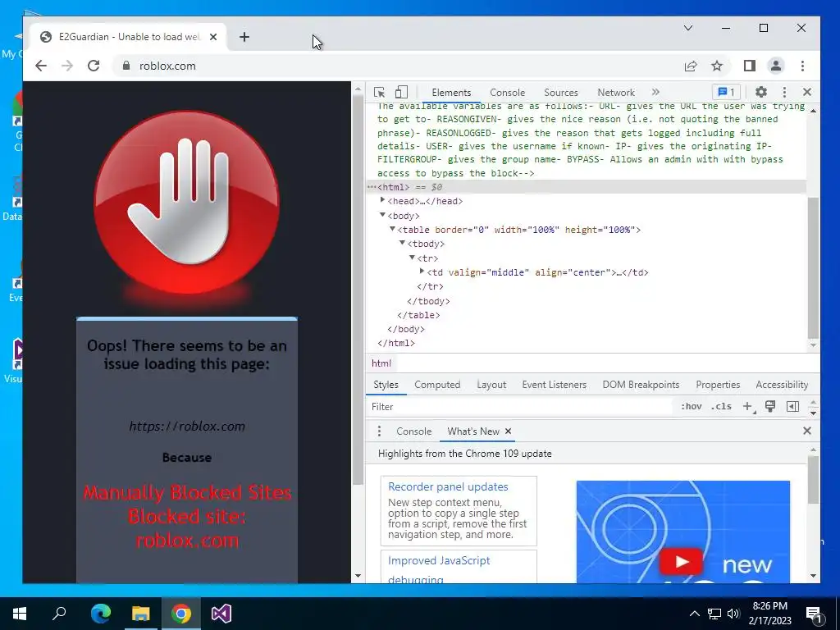The height and width of the screenshot is (630, 840).
Task: Open Windows taskbar search
Action: pos(59,614)
